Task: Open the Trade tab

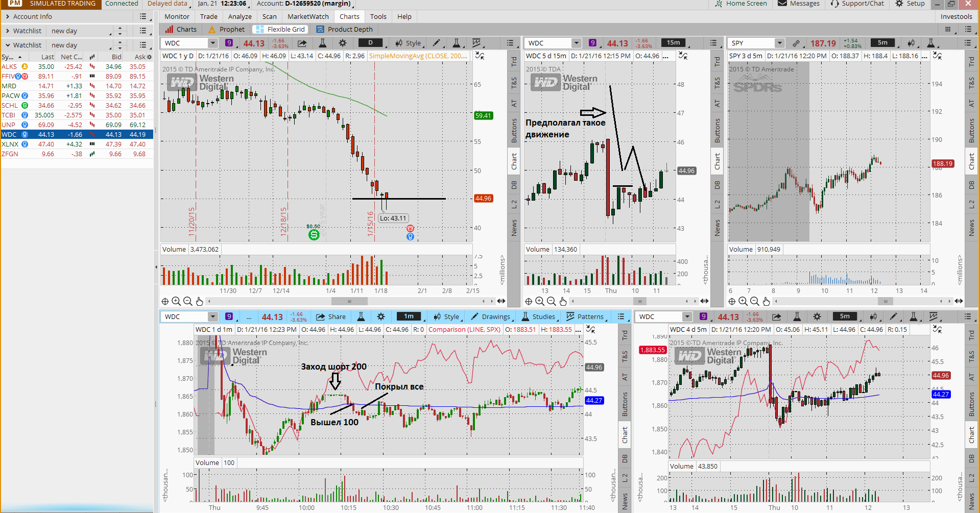Action: [x=208, y=17]
